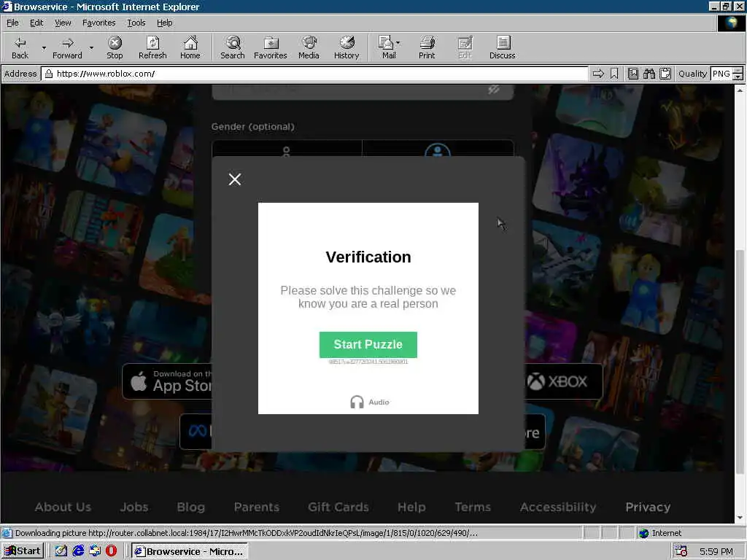The height and width of the screenshot is (560, 747).
Task: Click the 5:59 PM system clock
Action: [716, 551]
